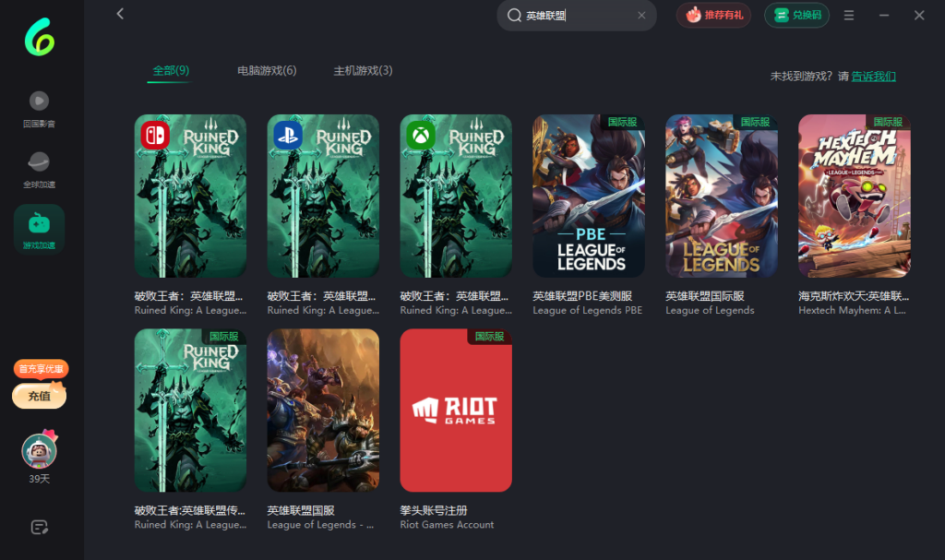Click the user avatar above 39天

(39, 450)
